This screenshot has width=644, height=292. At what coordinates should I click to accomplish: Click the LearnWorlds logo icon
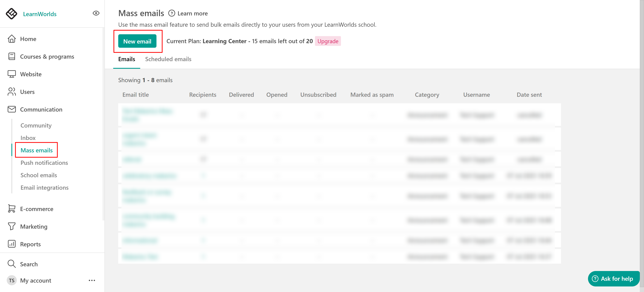coord(12,13)
